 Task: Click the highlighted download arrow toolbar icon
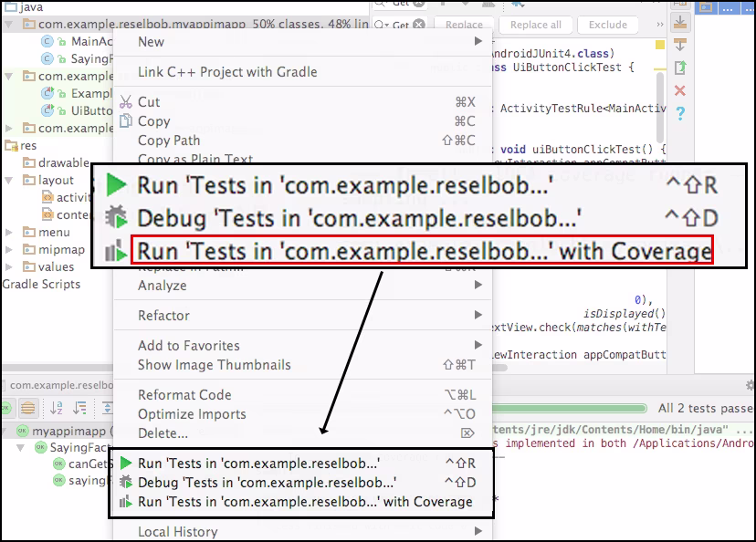[x=680, y=23]
